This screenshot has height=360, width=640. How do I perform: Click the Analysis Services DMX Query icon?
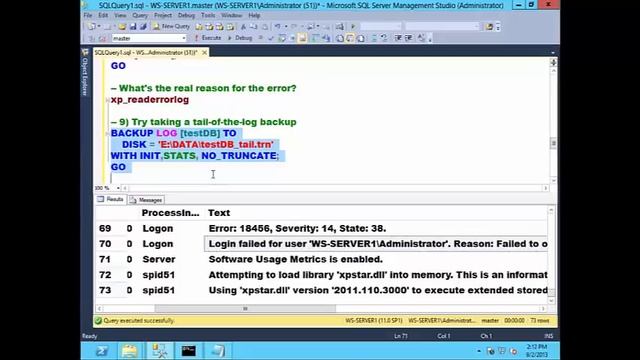(x=220, y=27)
